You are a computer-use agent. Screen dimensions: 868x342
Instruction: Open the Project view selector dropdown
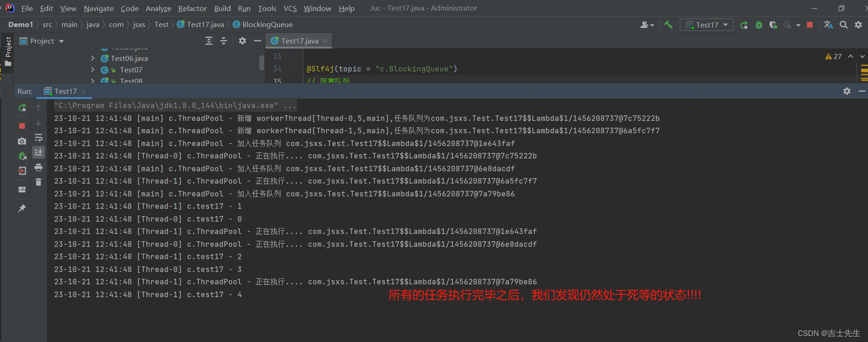tap(41, 41)
